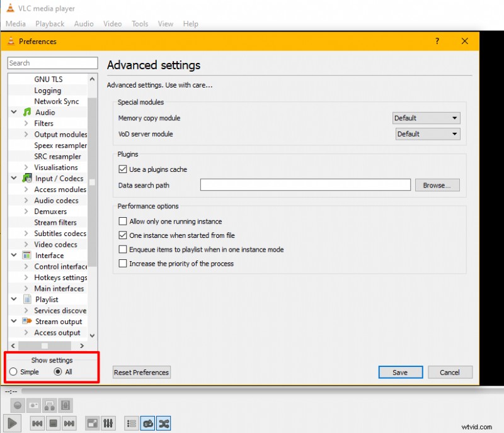Viewport: 504px width, 433px height.
Task: Click the Frame-by-frame icon
Action: click(x=66, y=405)
